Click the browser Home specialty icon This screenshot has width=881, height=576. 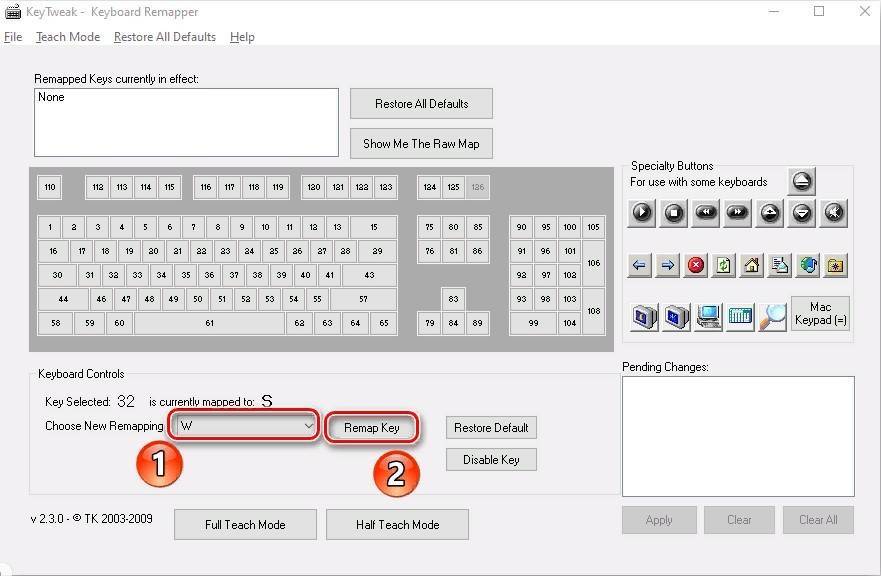click(x=751, y=265)
